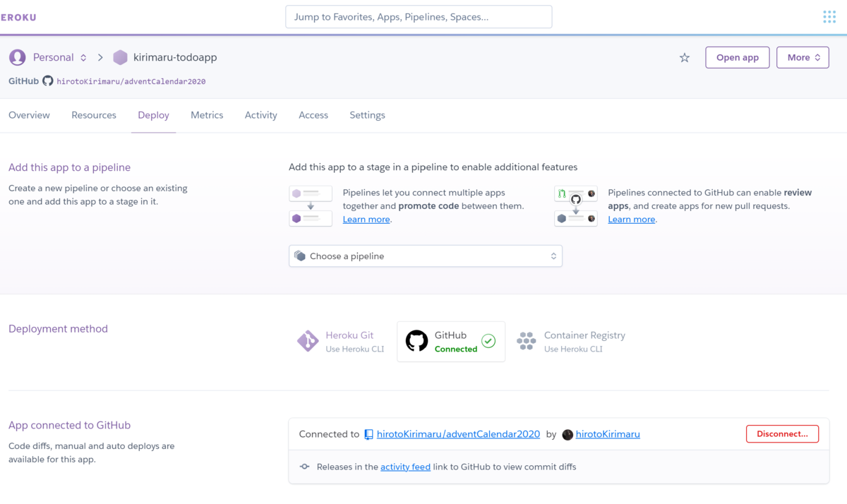Click the Container Registry hexagon cluster icon
Screen dimensions: 847x504
(527, 342)
